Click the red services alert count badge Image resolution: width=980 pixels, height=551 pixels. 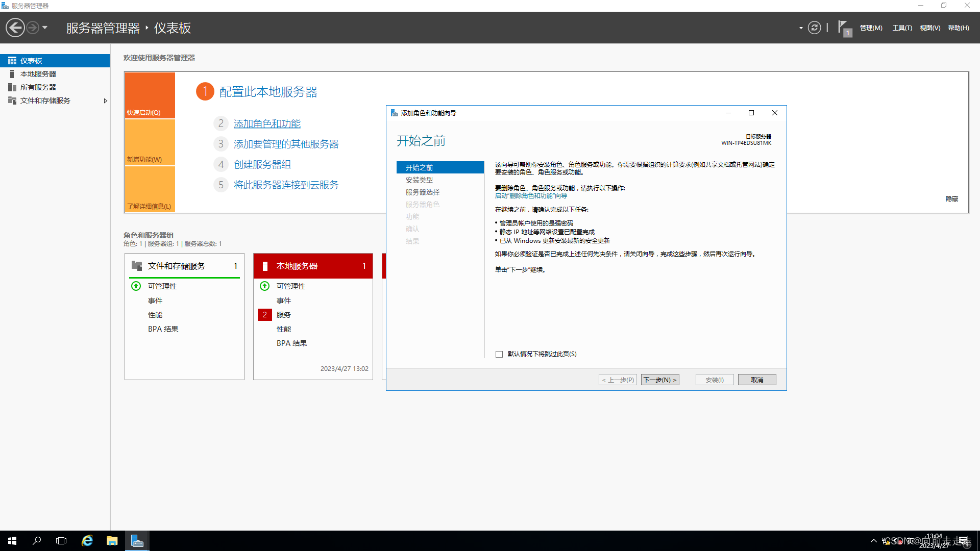264,315
